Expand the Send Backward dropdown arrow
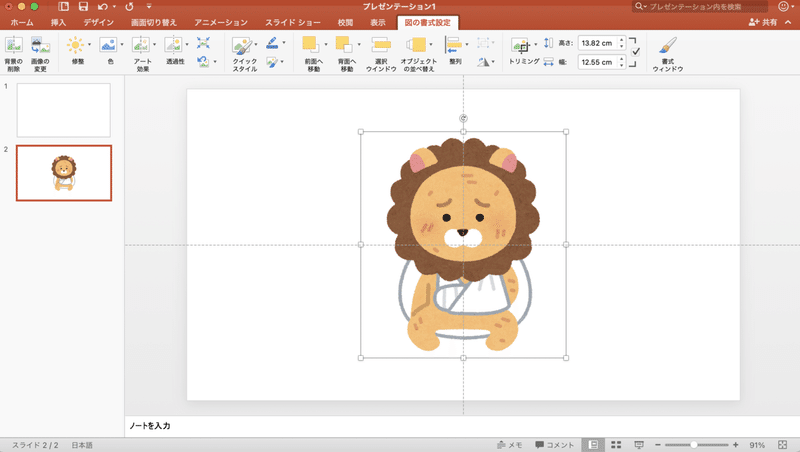 [x=359, y=45]
